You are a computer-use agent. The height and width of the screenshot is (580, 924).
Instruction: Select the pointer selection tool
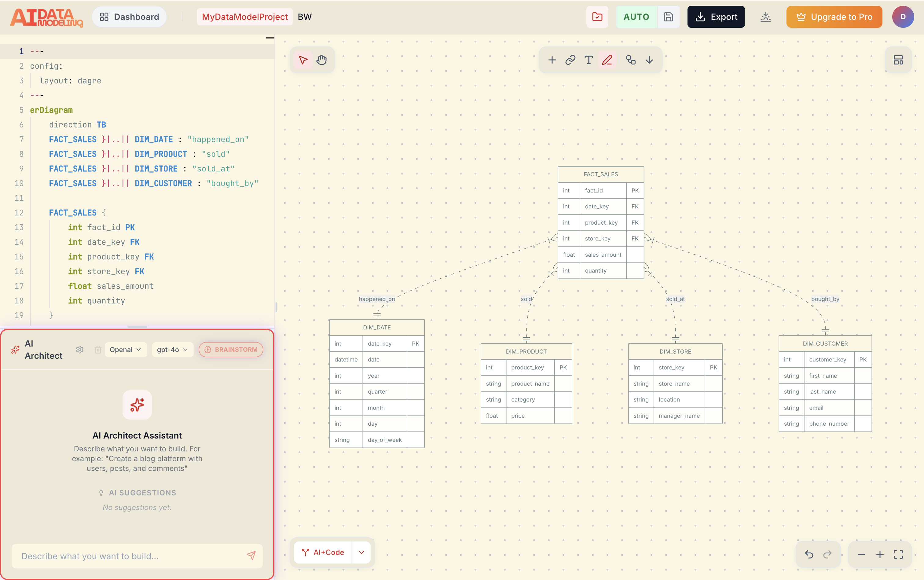303,60
